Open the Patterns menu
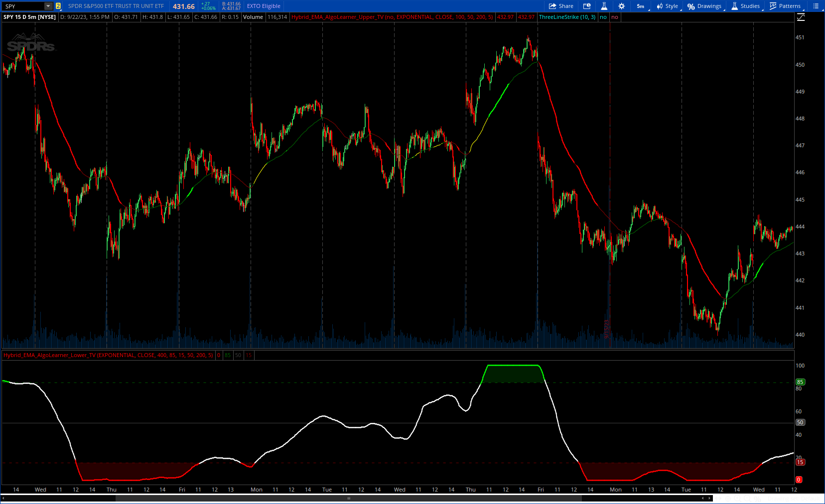Screen dimensions: 825x504 coord(786,6)
